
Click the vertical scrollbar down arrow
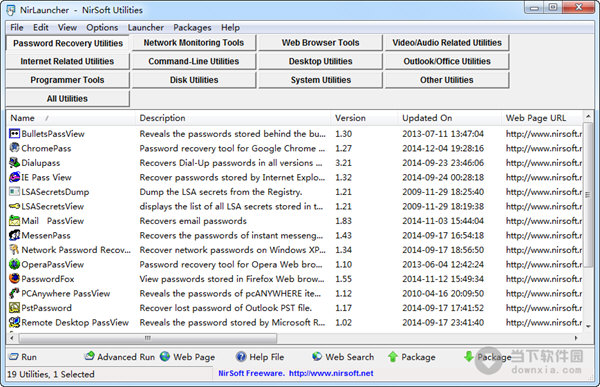point(588,327)
